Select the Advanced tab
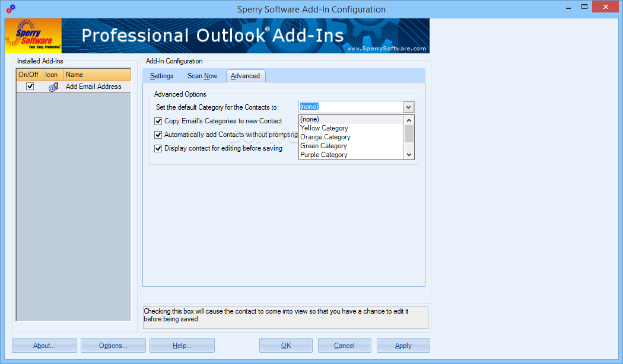The image size is (623, 364). (x=245, y=76)
